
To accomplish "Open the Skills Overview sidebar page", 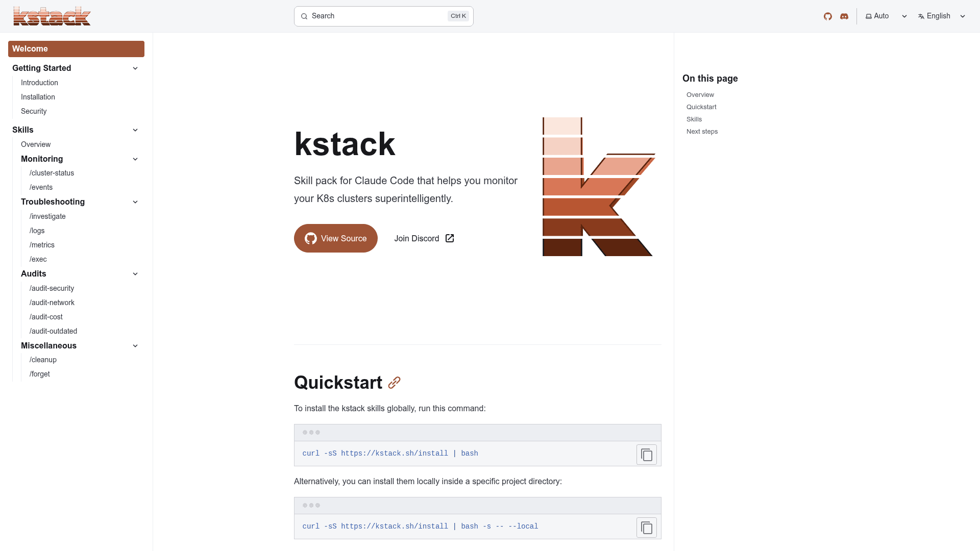I will [x=36, y=144].
